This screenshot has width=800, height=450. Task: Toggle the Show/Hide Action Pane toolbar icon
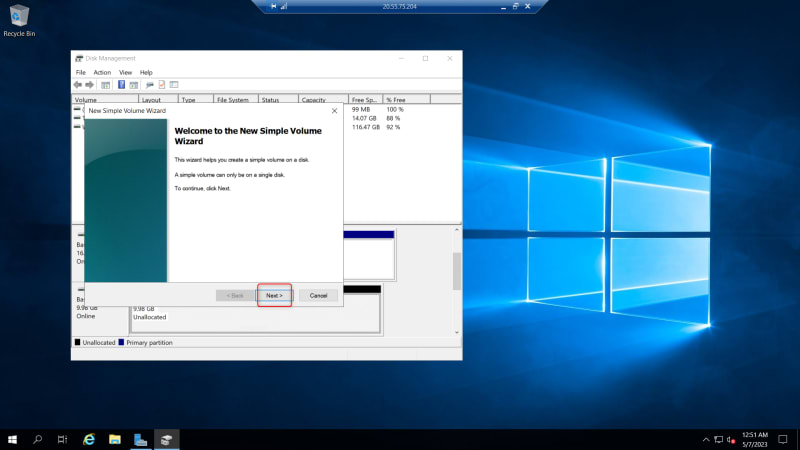tap(134, 85)
